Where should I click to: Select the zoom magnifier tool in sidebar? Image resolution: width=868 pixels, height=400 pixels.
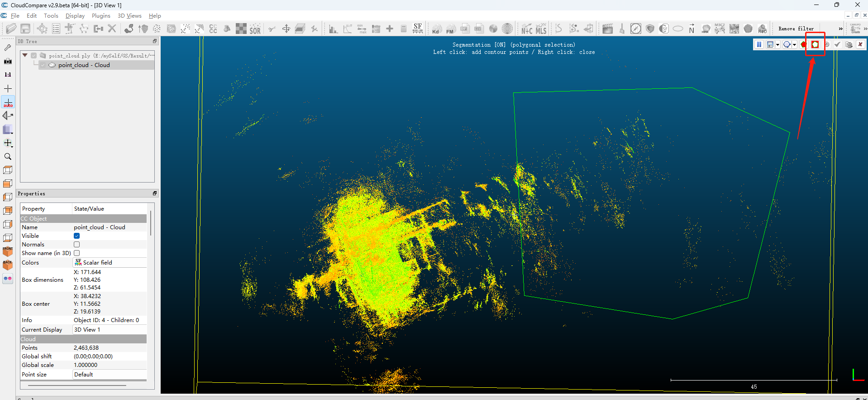pyautogui.click(x=8, y=157)
